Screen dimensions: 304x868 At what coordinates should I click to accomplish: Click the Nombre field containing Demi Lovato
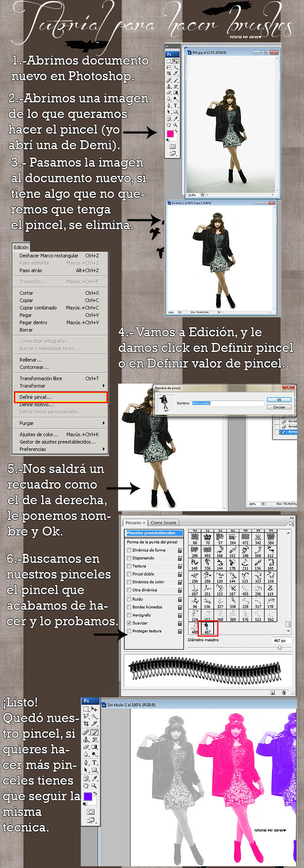228,403
